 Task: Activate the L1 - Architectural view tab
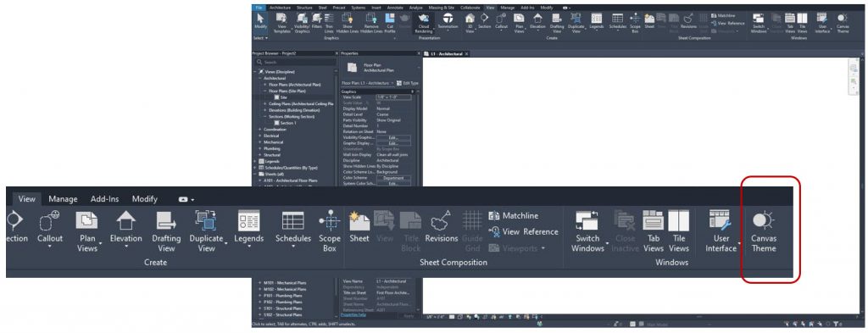(x=445, y=53)
